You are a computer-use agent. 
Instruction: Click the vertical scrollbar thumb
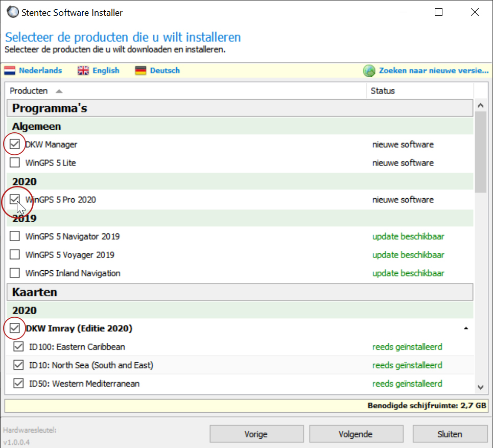[480, 152]
